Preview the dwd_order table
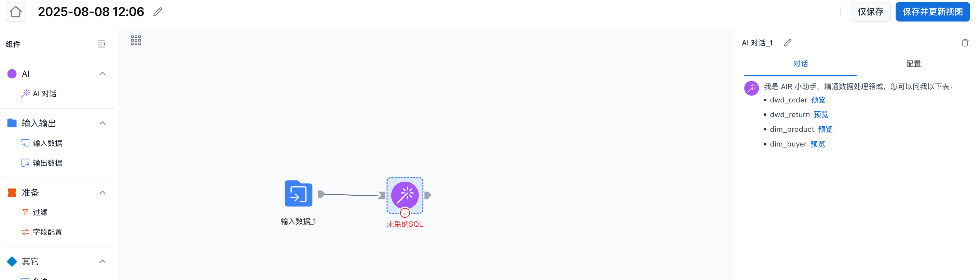The height and width of the screenshot is (280, 980). tap(818, 100)
